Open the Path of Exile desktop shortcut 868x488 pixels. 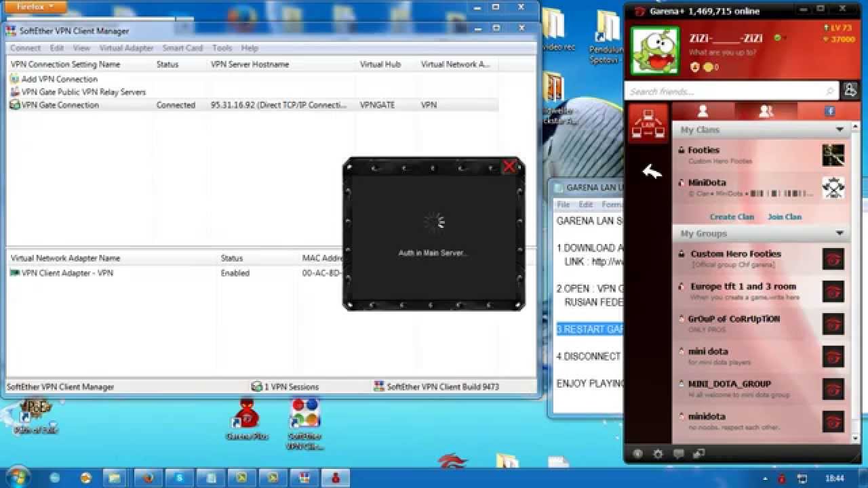click(x=37, y=416)
